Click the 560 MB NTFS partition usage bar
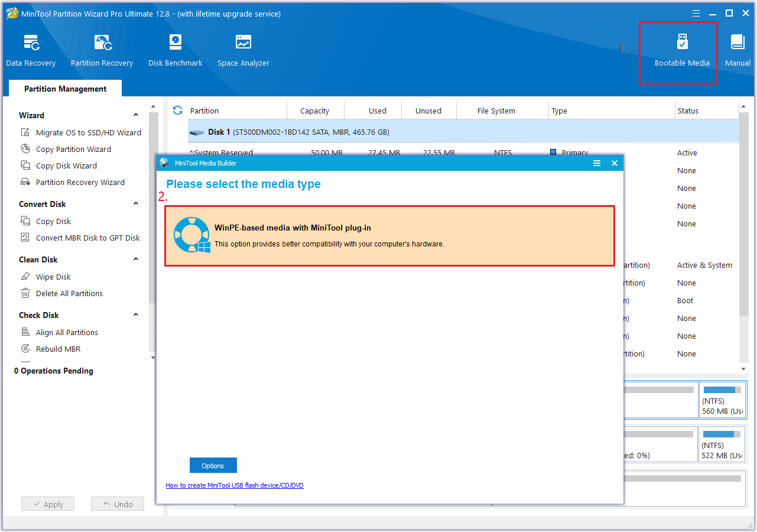This screenshot has width=757, height=532. [723, 390]
